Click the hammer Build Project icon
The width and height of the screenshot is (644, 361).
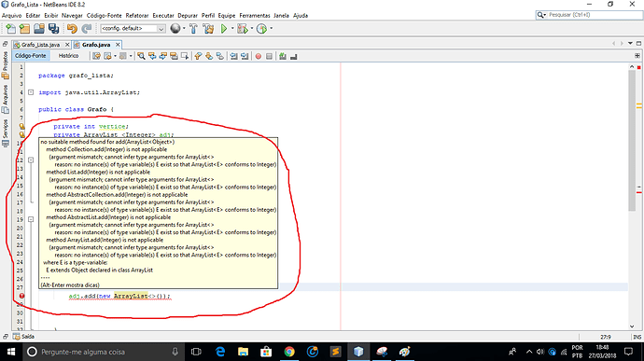coord(193,28)
